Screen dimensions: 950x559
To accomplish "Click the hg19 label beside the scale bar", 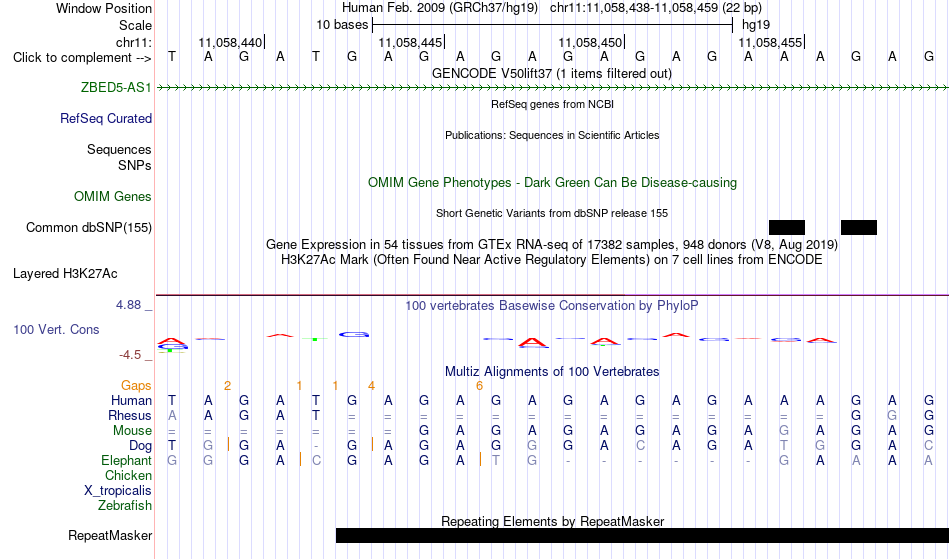I will coord(756,25).
